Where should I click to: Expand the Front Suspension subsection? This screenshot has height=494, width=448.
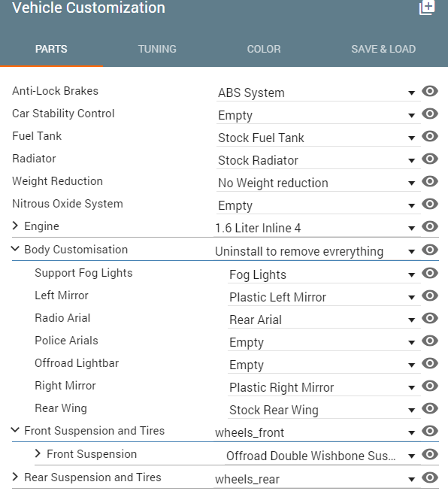click(38, 453)
